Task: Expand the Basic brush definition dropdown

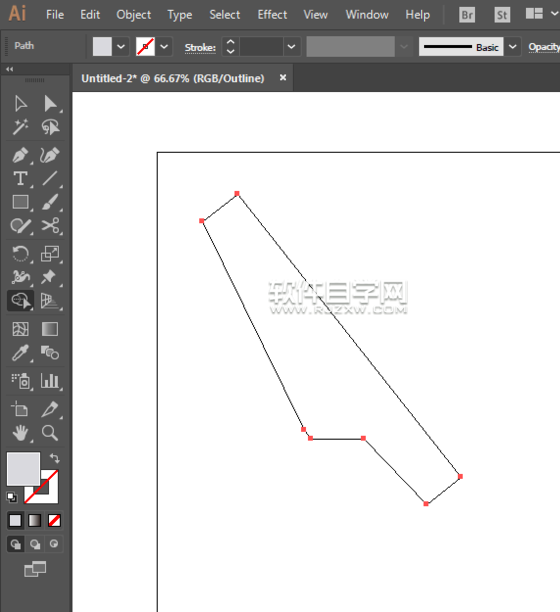Action: click(x=513, y=47)
